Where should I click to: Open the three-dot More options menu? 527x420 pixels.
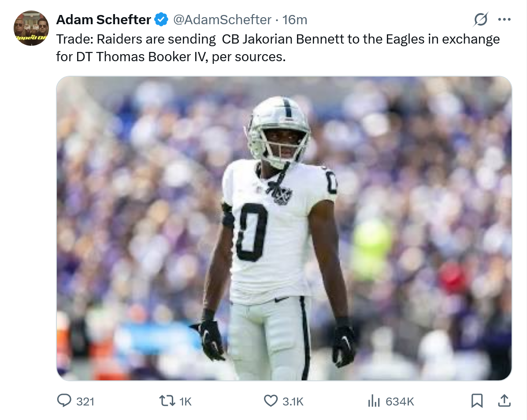(504, 20)
